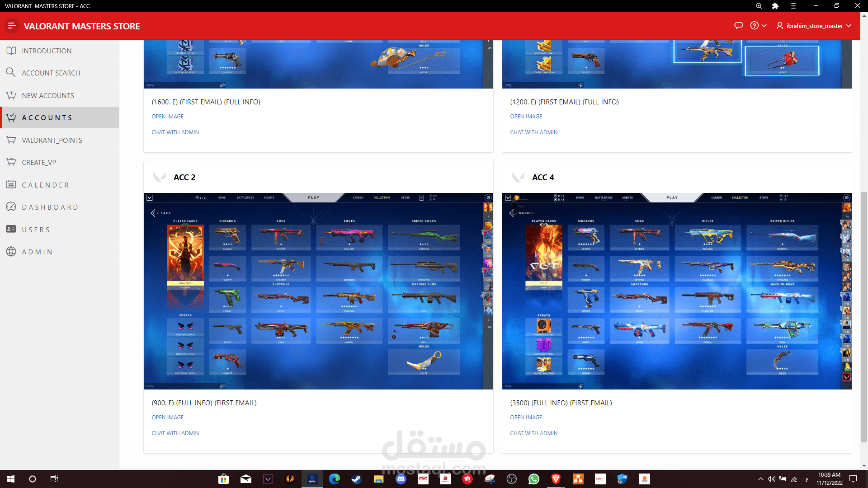Select the Users card icon in sidebar
Image resolution: width=868 pixels, height=488 pixels.
pyautogui.click(x=11, y=229)
